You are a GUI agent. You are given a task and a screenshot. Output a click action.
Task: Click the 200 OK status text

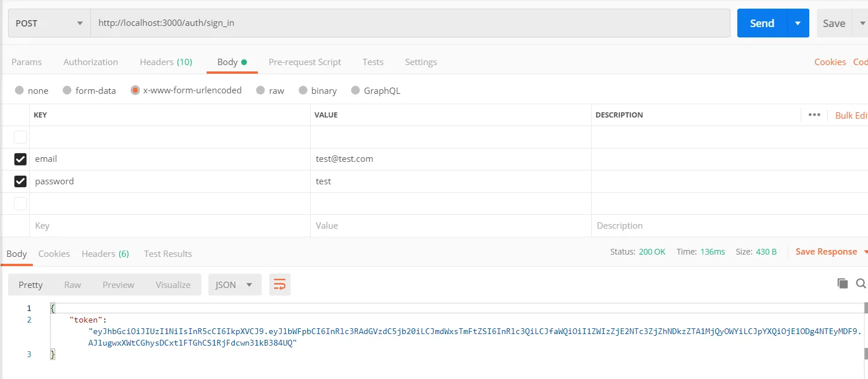[652, 252]
